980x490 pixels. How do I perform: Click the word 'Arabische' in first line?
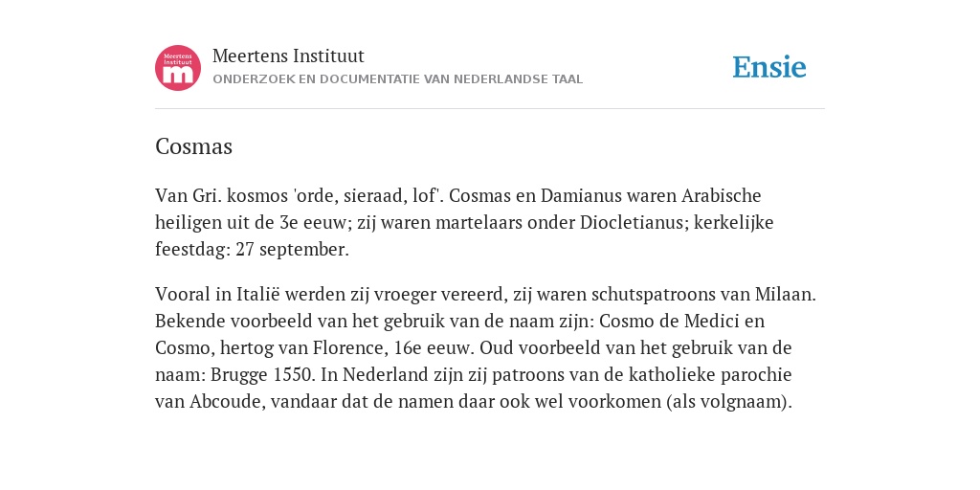tap(722, 195)
